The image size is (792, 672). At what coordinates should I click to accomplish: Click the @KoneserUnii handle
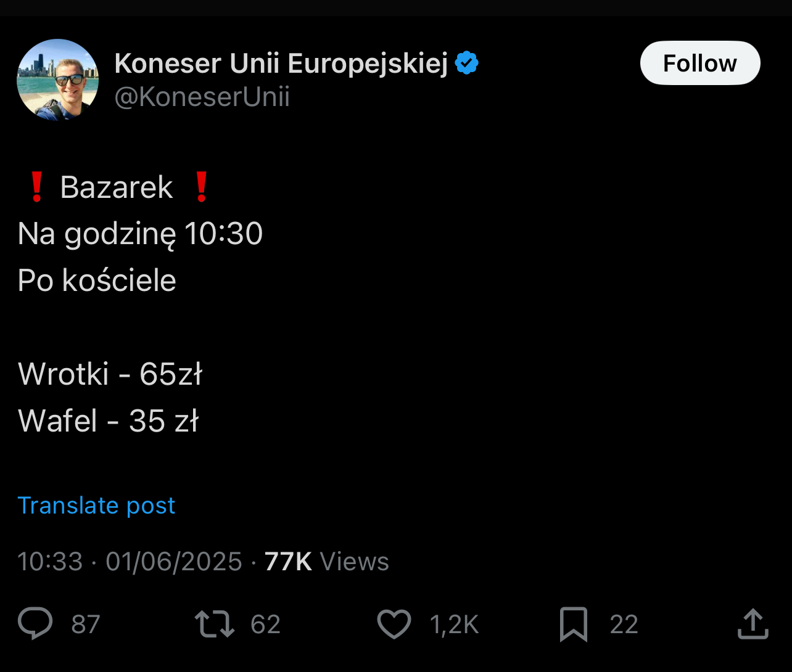[x=202, y=97]
